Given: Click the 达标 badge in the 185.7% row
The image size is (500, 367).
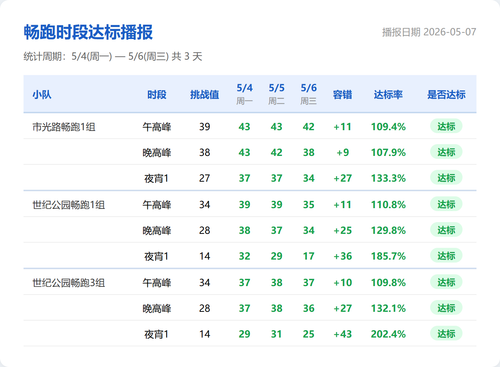Looking at the screenshot, I should [446, 256].
